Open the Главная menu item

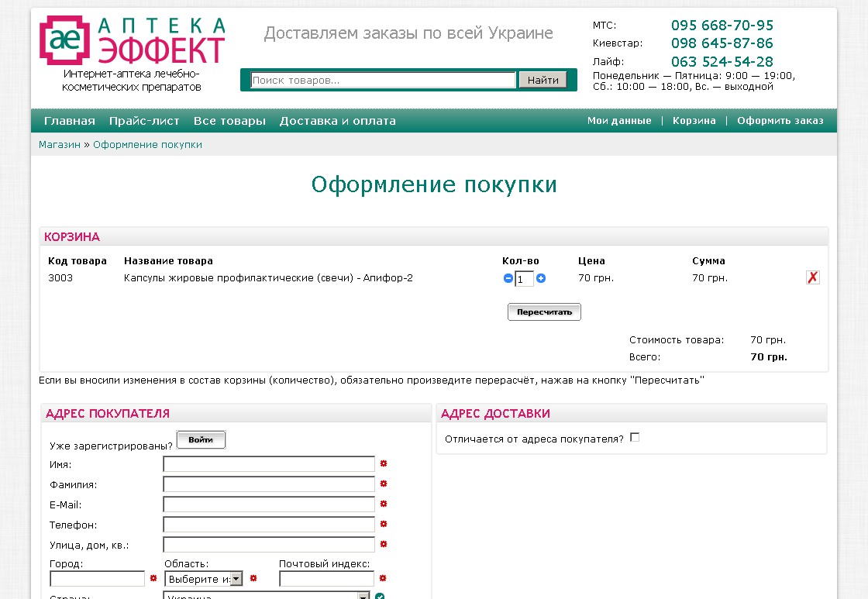pos(70,121)
